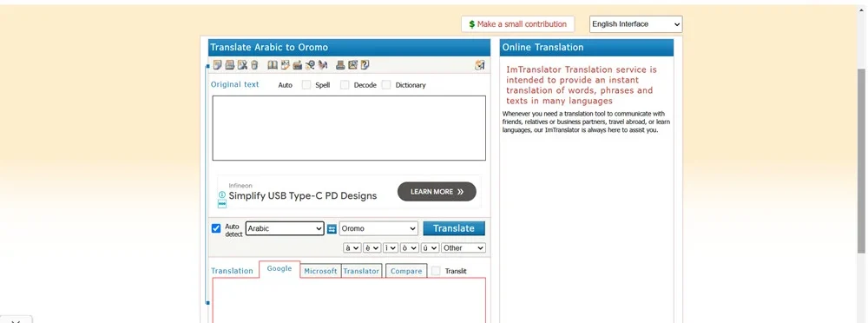The width and height of the screenshot is (868, 323).
Task: Tick the checkbox left of Dictionary label
Action: click(x=386, y=85)
